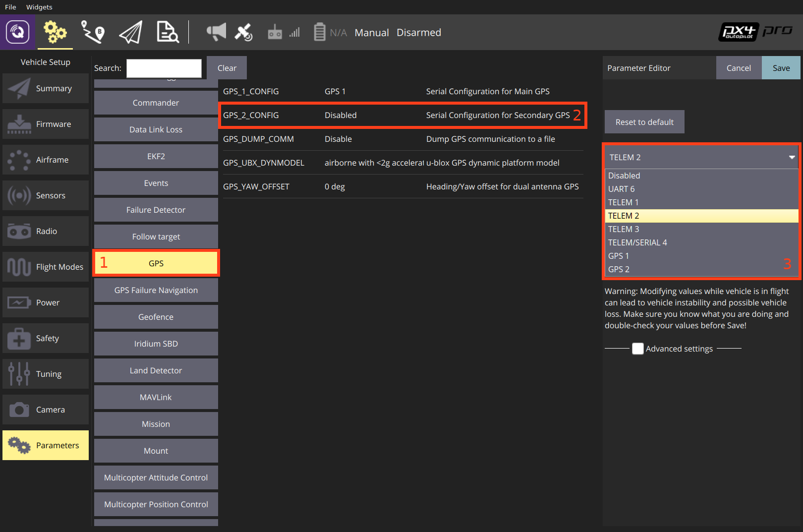Open the Geofence parameter group
The width and height of the screenshot is (803, 532).
click(156, 317)
